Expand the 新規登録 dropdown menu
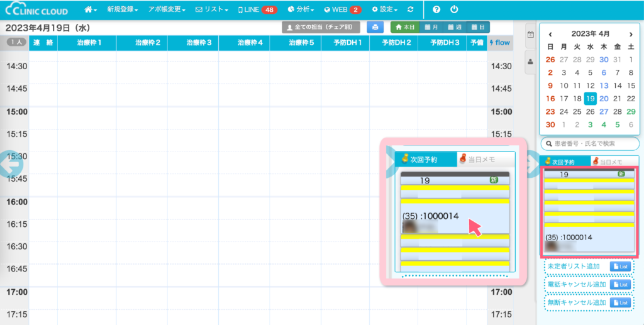This screenshot has width=644, height=325. pos(124,10)
